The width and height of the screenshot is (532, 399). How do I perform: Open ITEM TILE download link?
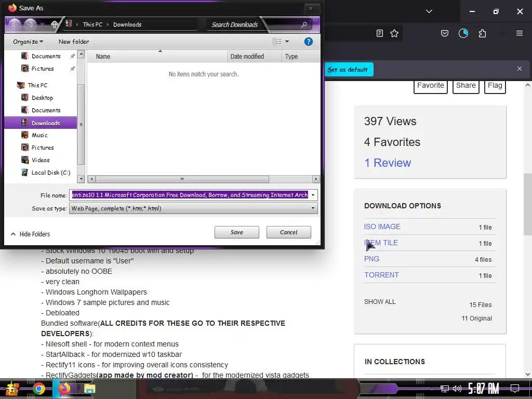click(x=381, y=243)
